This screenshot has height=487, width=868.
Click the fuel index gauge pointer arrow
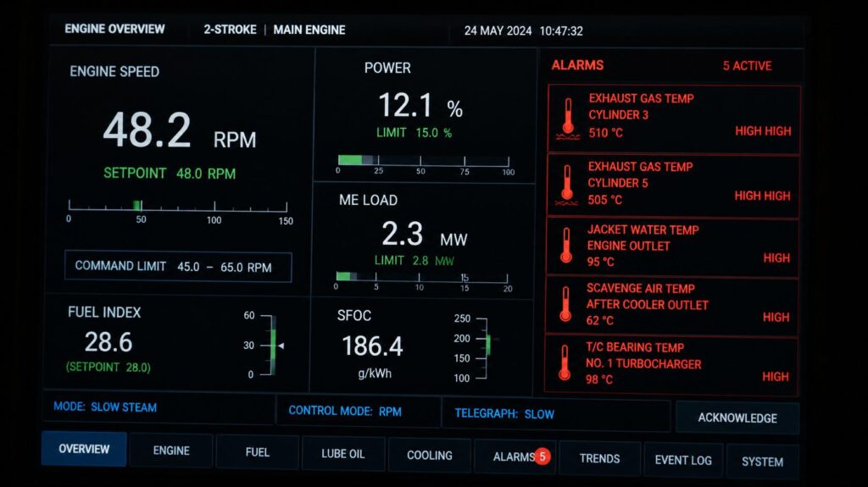pos(281,346)
